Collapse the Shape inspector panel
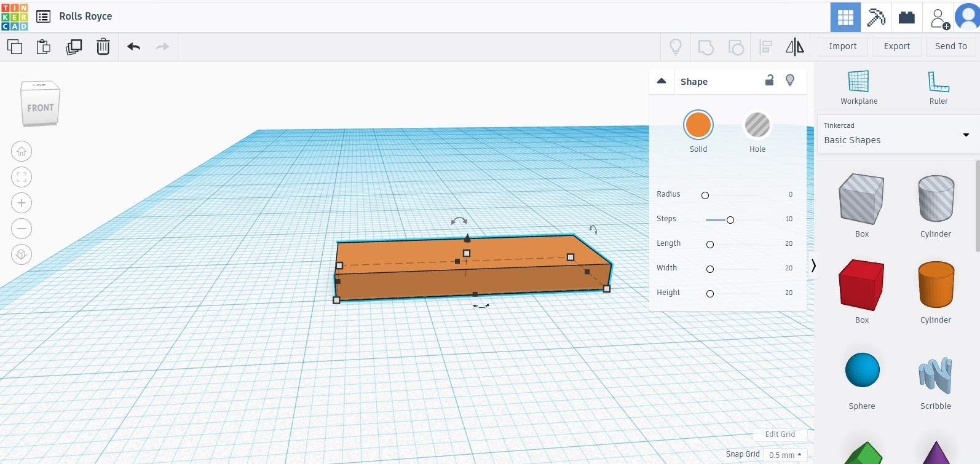The image size is (980, 464). (662, 81)
